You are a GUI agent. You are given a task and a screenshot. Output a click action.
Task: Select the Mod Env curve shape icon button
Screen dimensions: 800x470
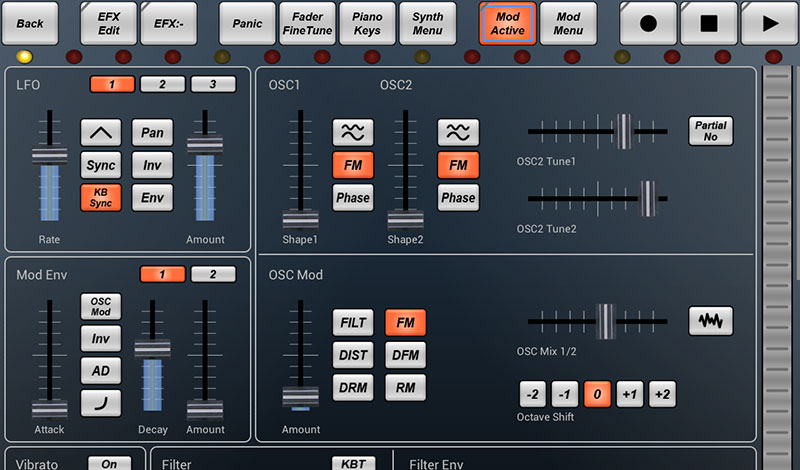pos(101,403)
